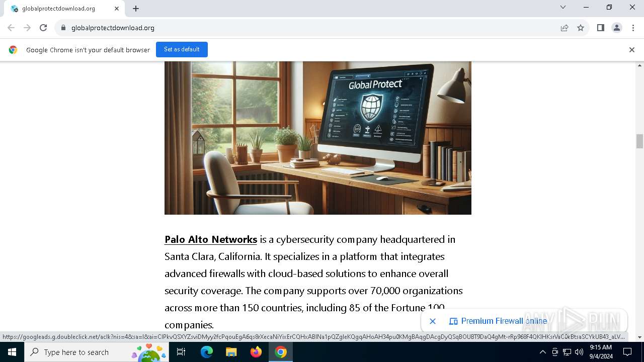Click the scrollbar down arrow

click(640, 337)
